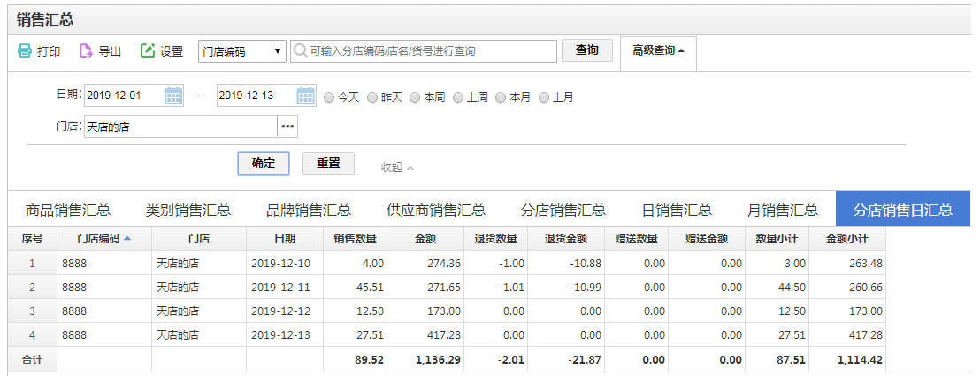Switch to the 月销售汇总 tab
This screenshot has height=376, width=980.
point(782,210)
